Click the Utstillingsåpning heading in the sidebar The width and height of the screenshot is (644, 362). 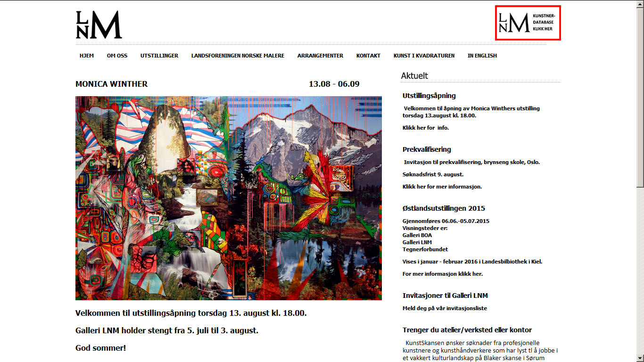[x=429, y=96]
